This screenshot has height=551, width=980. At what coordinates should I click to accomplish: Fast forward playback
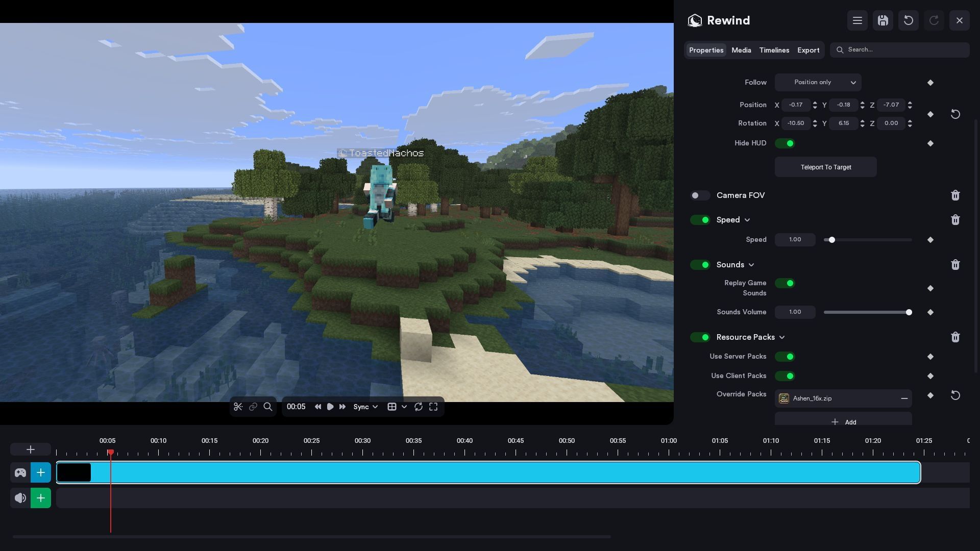[x=342, y=407]
